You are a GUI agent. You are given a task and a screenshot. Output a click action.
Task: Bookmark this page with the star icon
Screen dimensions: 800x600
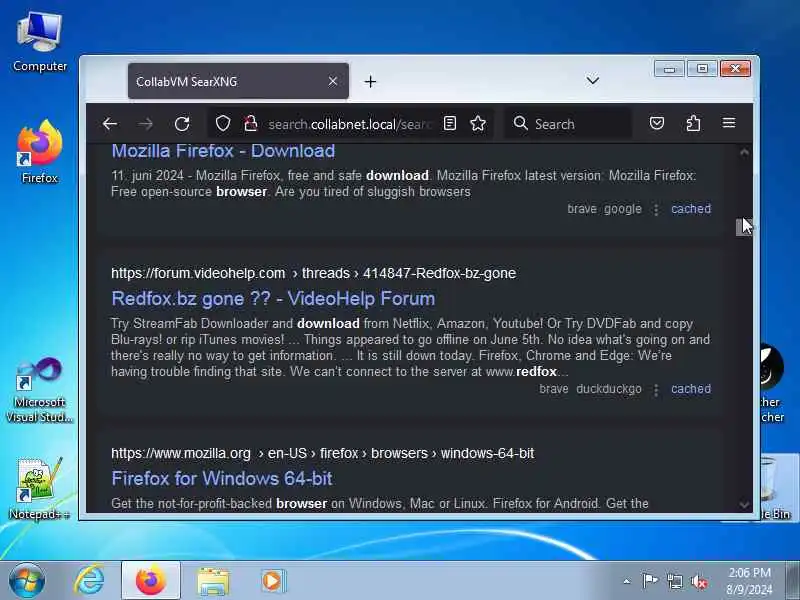(478, 123)
